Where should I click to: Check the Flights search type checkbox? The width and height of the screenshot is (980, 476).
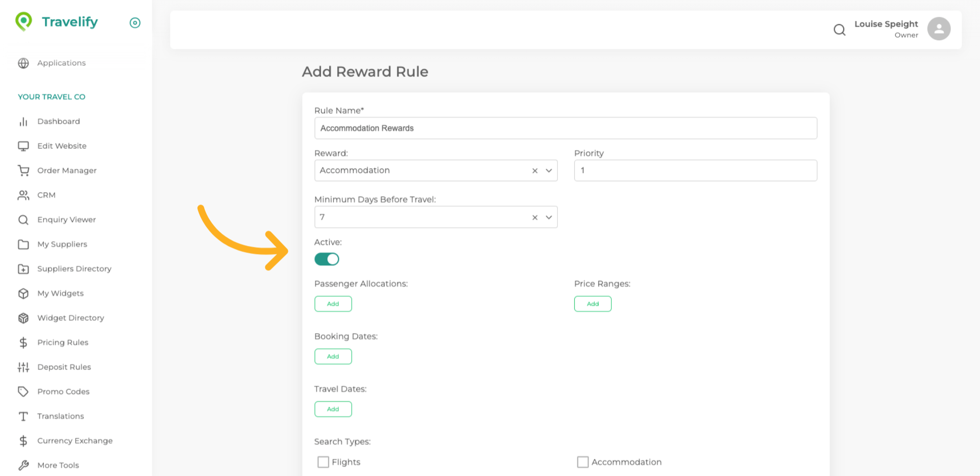point(323,462)
